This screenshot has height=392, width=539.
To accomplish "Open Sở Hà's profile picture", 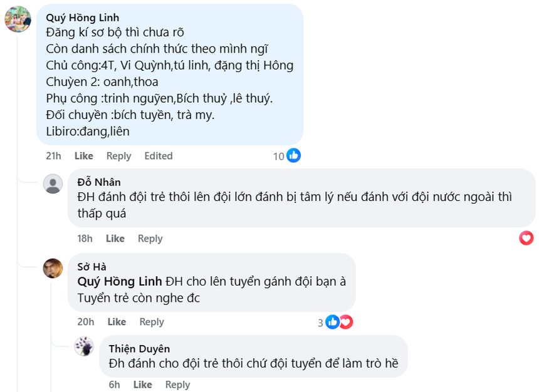I will (x=53, y=268).
